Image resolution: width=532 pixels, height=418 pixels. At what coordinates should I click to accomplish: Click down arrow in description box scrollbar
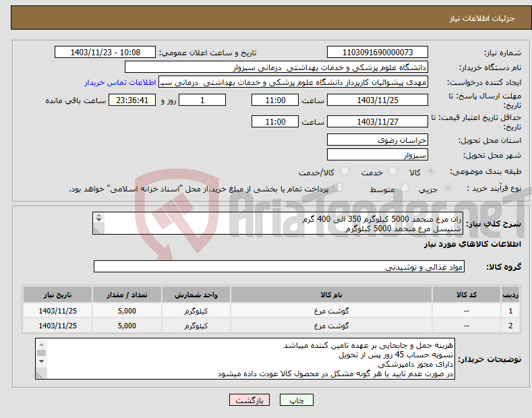98,220
